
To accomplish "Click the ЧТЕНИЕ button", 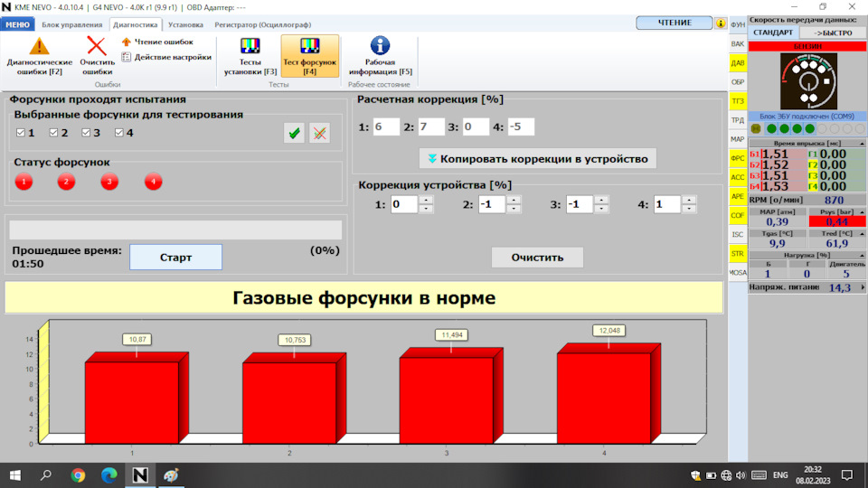I will pyautogui.click(x=675, y=23).
